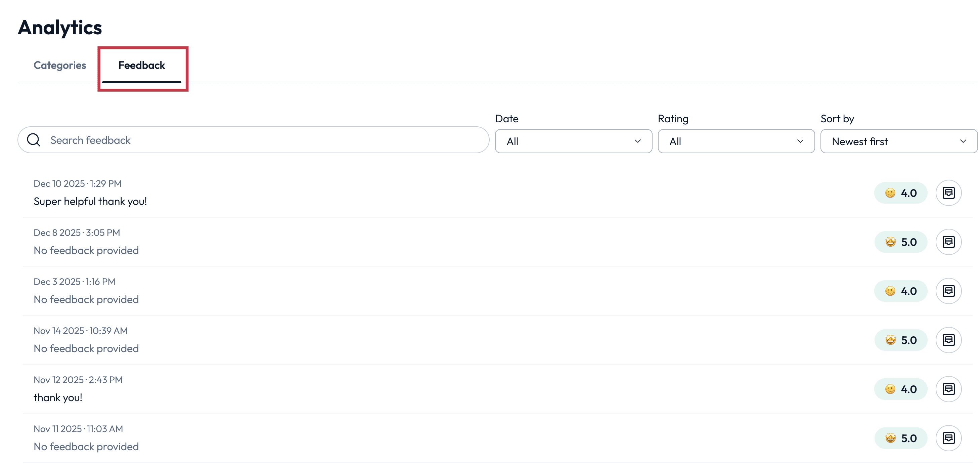Screen dimensions: 980x463
Task: Click the 'Nov 14 2025 · 10:39 AM' timestamp
Action: coord(81,331)
